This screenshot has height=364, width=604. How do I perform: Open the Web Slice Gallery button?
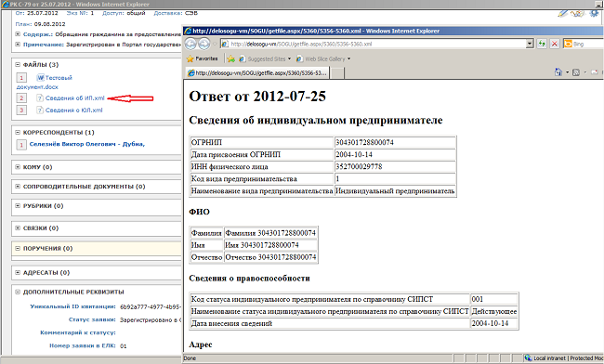[323, 58]
